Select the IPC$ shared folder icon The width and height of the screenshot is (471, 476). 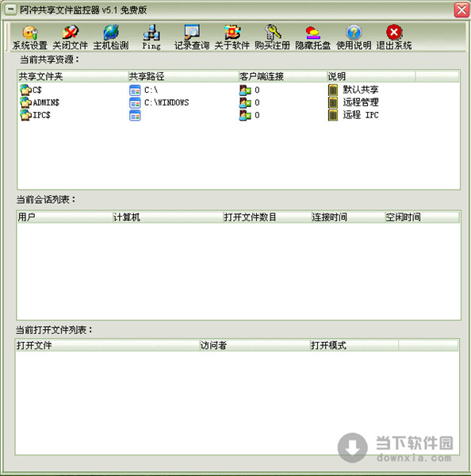(x=26, y=115)
